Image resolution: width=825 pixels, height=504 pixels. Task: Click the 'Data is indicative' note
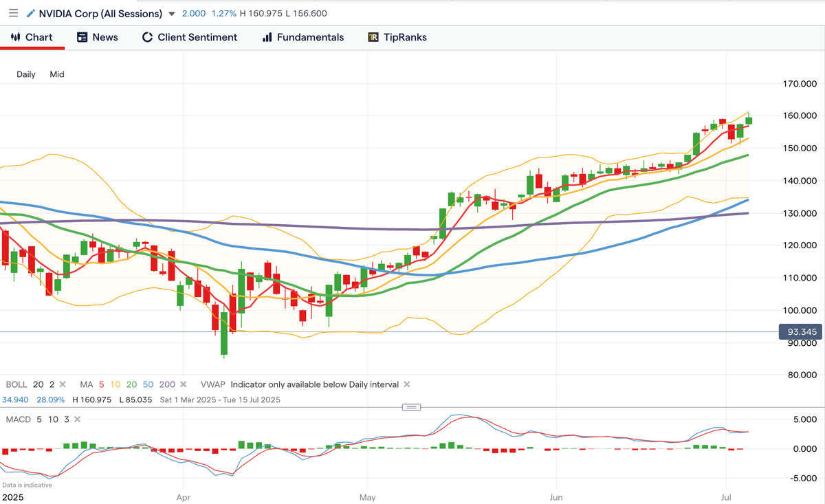(x=27, y=485)
